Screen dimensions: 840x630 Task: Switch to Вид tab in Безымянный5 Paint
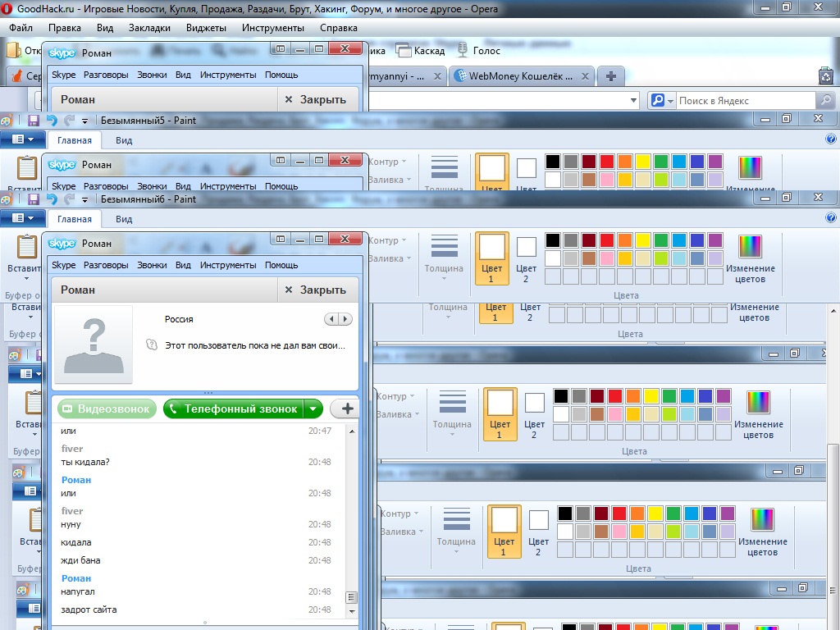[124, 140]
